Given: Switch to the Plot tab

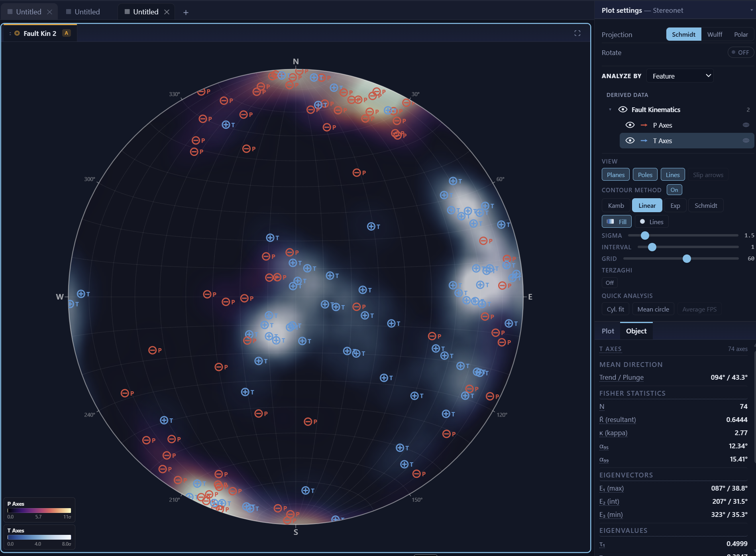Looking at the screenshot, I should coord(608,331).
